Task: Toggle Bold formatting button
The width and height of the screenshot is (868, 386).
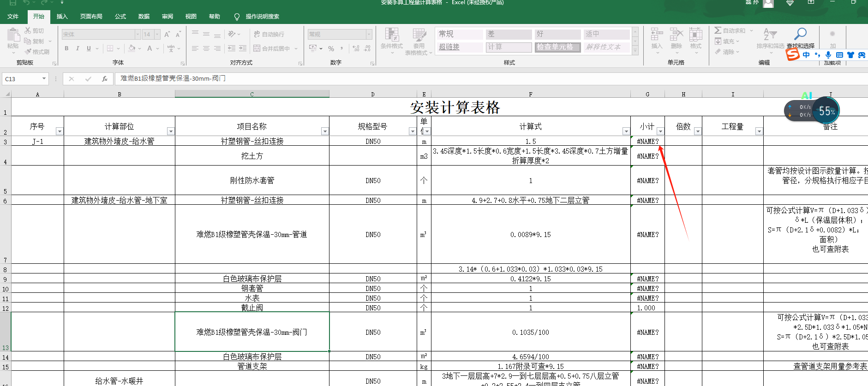Action: point(66,48)
